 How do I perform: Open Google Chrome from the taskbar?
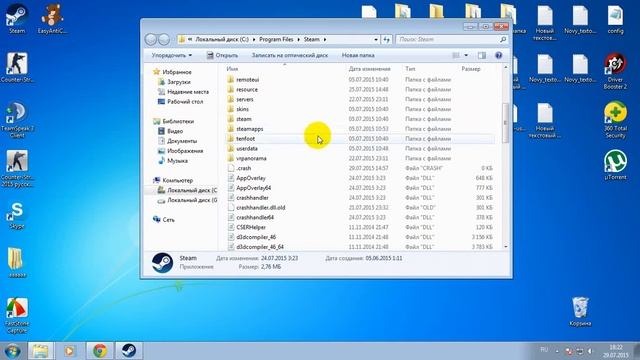click(100, 351)
